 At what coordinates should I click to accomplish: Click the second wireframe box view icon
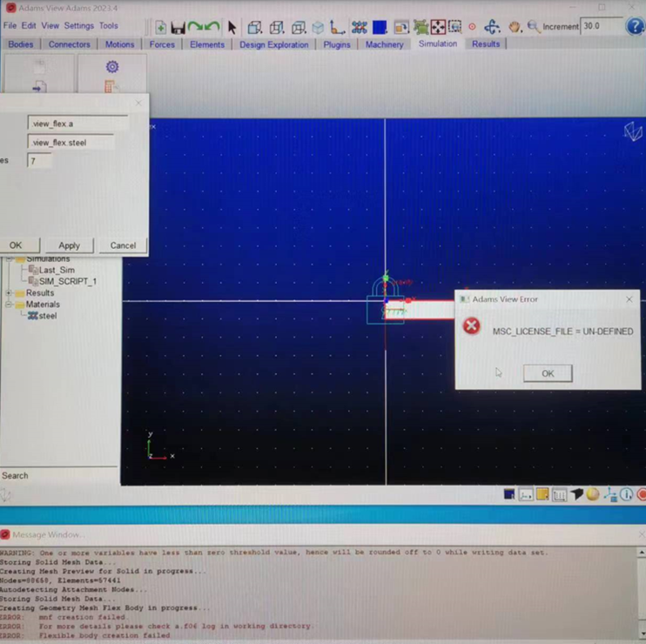tap(277, 28)
